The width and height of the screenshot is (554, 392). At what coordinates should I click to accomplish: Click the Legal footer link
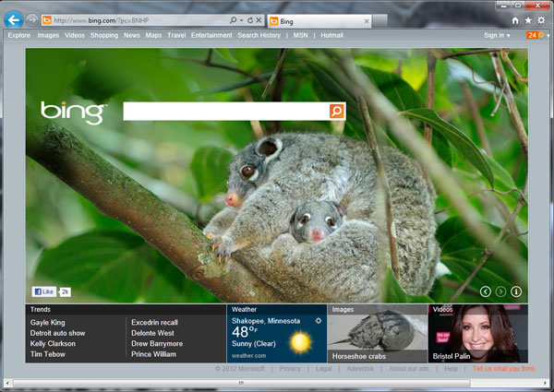click(x=324, y=369)
